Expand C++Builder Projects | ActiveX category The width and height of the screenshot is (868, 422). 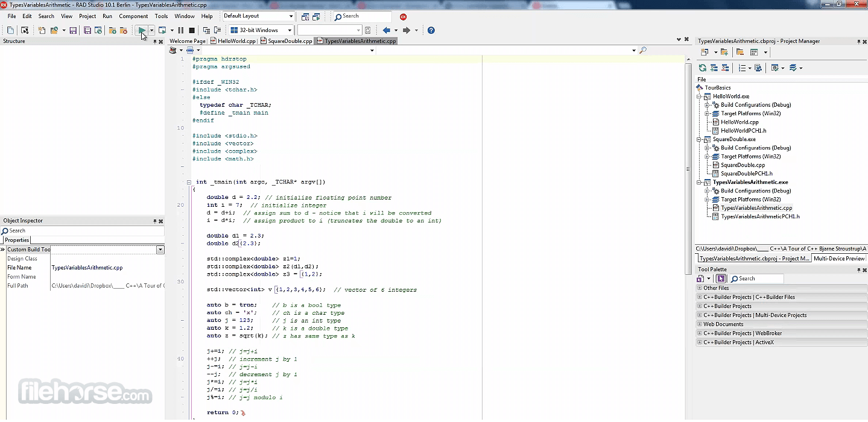[700, 342]
